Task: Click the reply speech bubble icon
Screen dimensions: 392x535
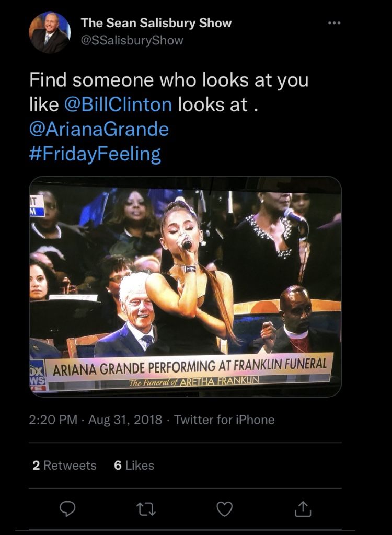Action: click(x=67, y=508)
